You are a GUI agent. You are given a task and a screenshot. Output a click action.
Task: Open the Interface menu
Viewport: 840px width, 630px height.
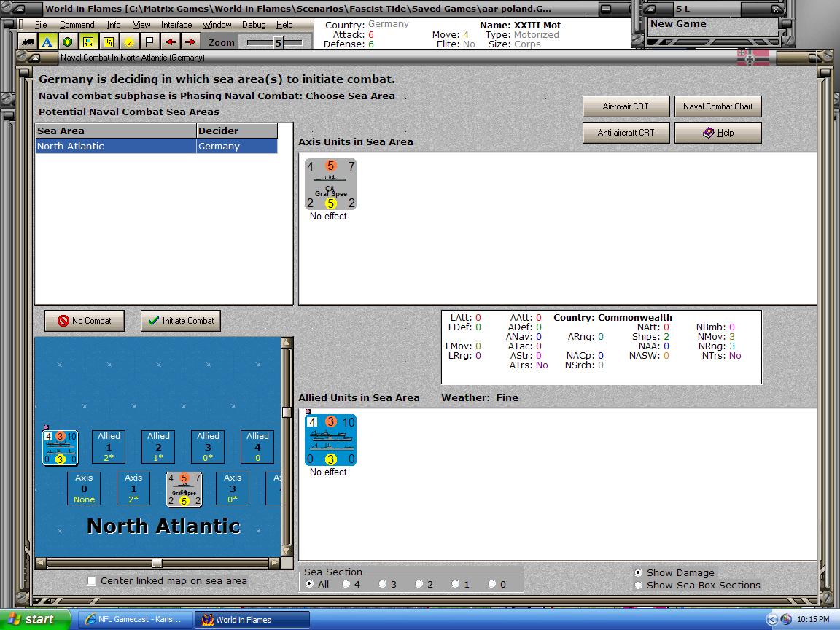click(176, 25)
